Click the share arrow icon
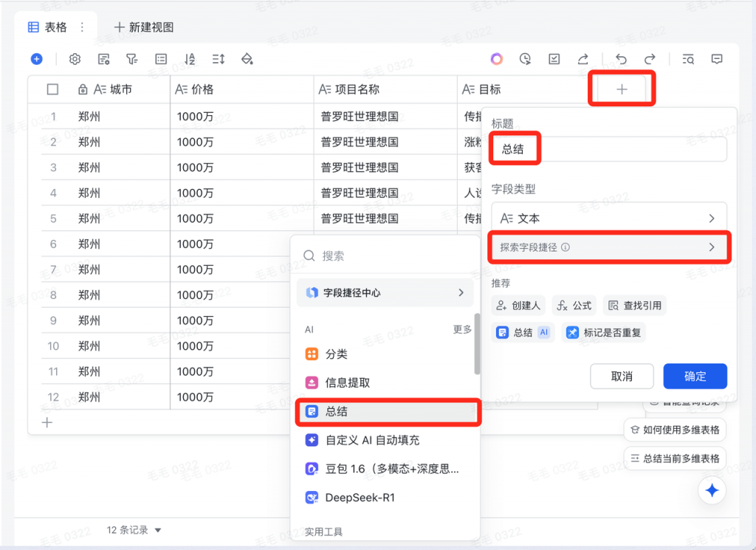The image size is (756, 550). [583, 59]
